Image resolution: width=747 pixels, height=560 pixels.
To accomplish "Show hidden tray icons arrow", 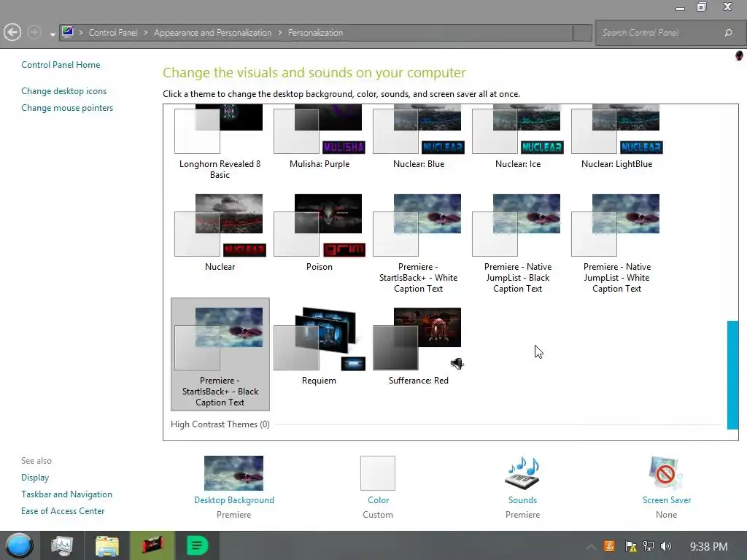I will click(x=591, y=547).
